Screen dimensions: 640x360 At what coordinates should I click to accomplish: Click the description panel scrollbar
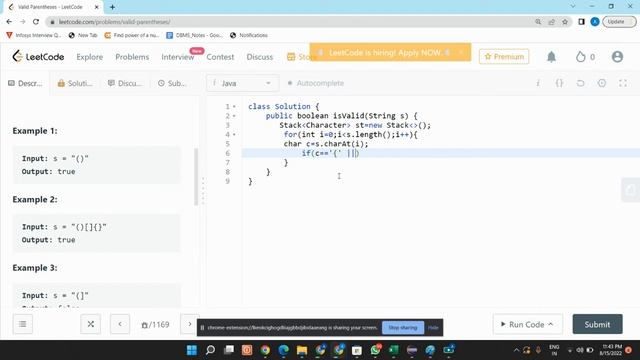click(196, 176)
